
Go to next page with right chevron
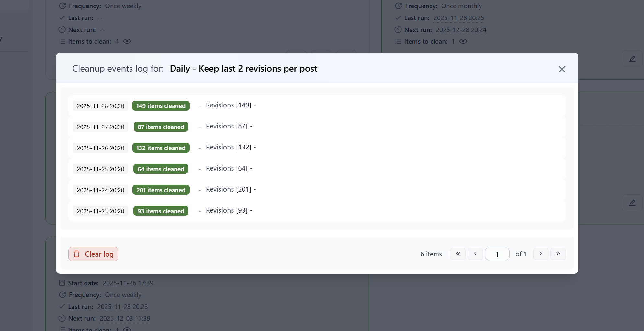(540, 254)
